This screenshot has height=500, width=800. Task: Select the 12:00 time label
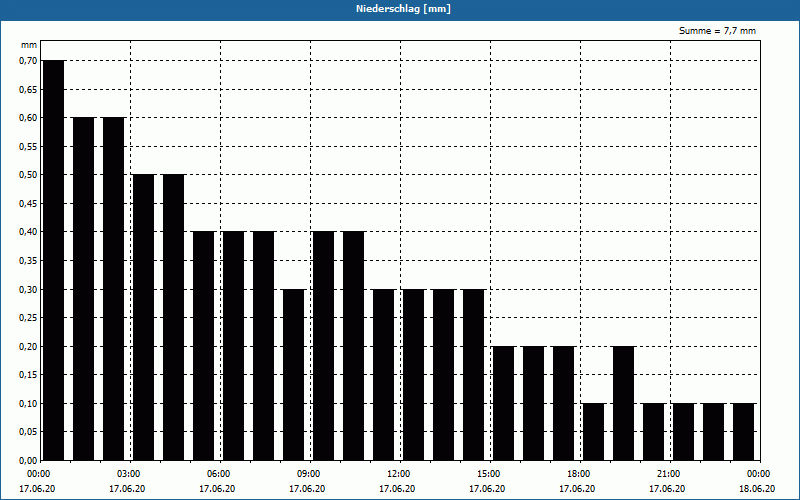[398, 474]
